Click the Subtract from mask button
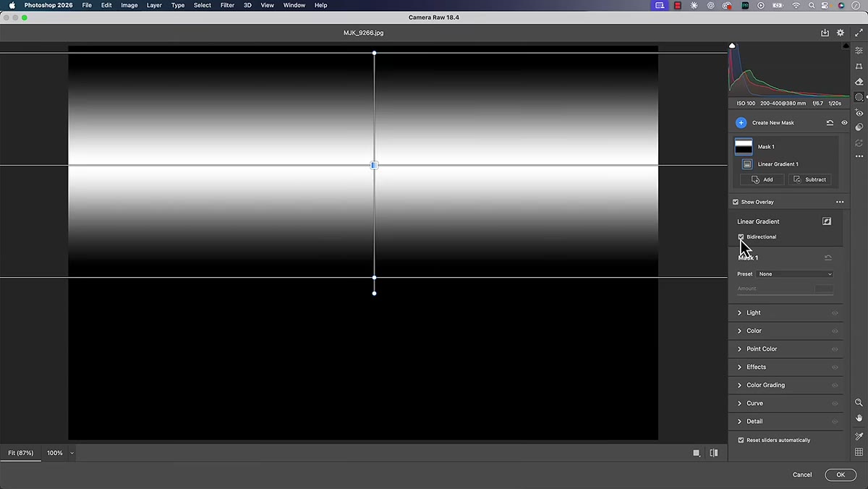Image resolution: width=868 pixels, height=489 pixels. 809,179
